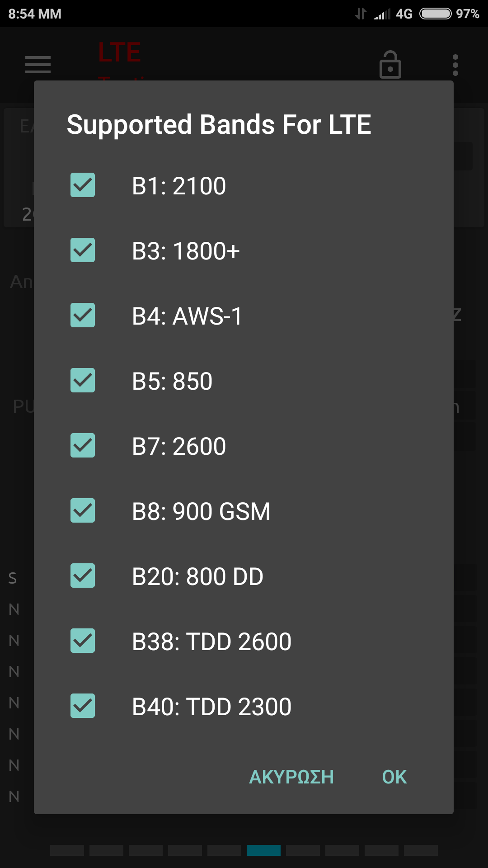Toggle the B4: AWS-1 checkbox
488x868 pixels.
pos(83,315)
